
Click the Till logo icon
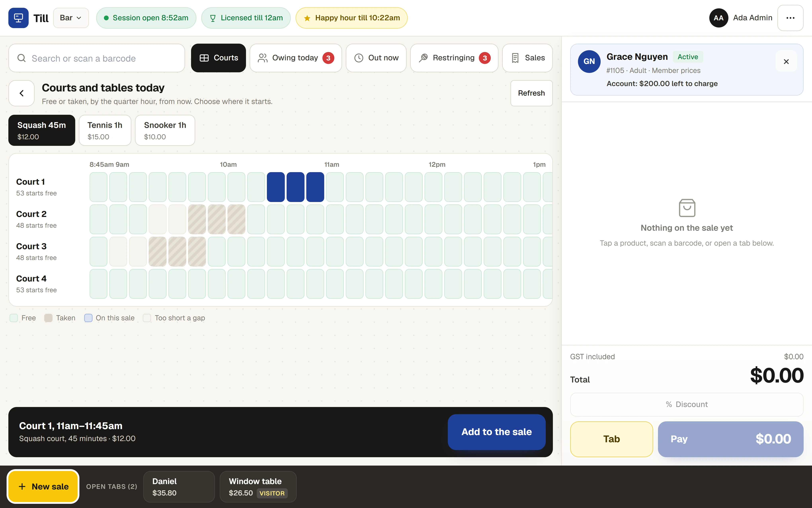tap(19, 18)
